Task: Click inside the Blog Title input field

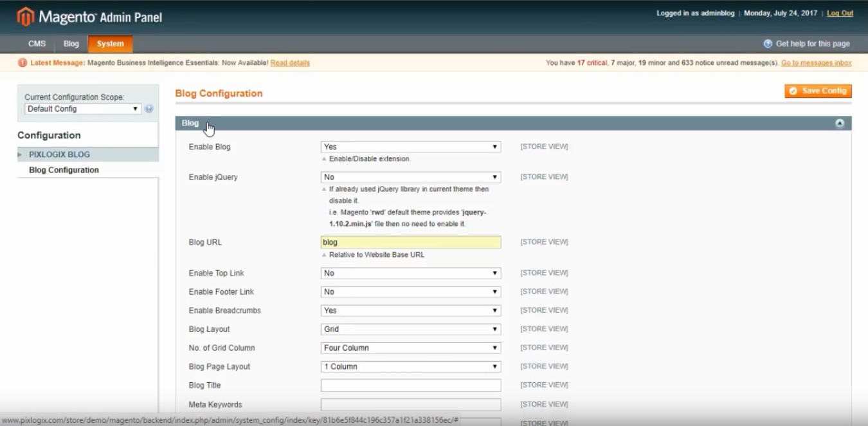Action: coord(410,385)
